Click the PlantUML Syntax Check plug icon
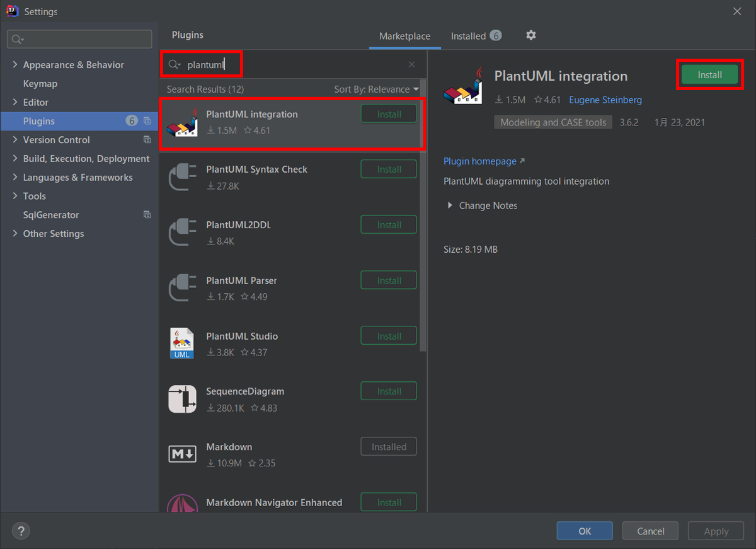The height and width of the screenshot is (549, 756). coord(183,177)
